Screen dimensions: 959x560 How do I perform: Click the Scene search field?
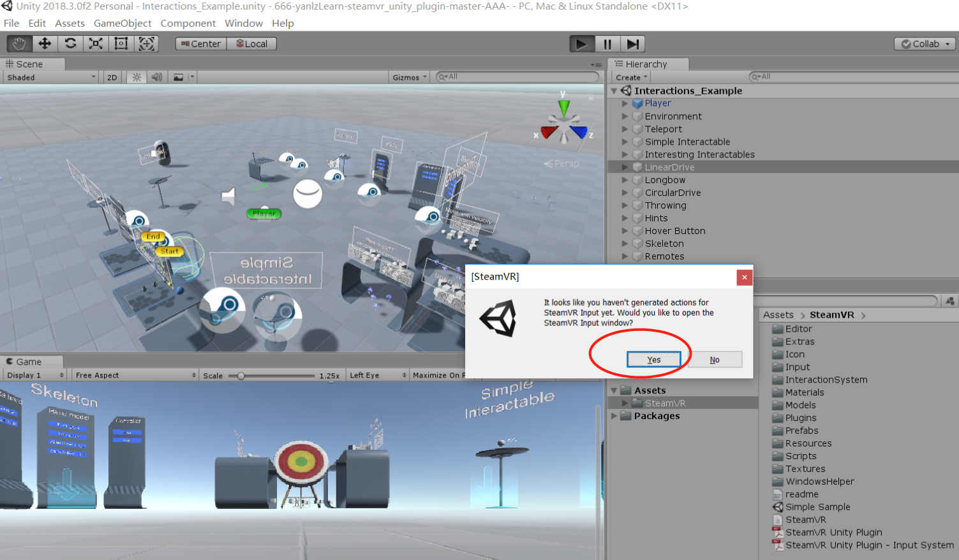coord(517,77)
